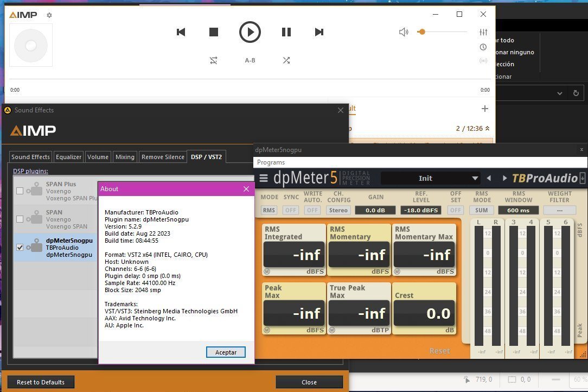The height and width of the screenshot is (392, 588).
Task: Confirm About dialog with Aceptar
Action: click(x=226, y=352)
